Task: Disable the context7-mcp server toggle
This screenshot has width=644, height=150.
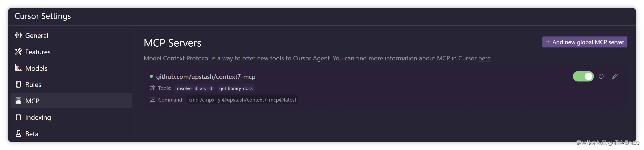Action: [x=583, y=76]
